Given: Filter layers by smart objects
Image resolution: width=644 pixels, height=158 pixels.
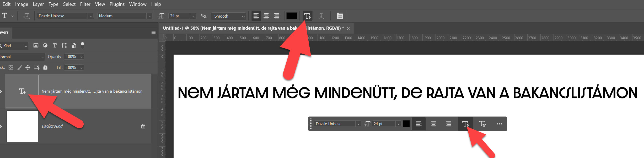Looking at the screenshot, I should [x=74, y=46].
